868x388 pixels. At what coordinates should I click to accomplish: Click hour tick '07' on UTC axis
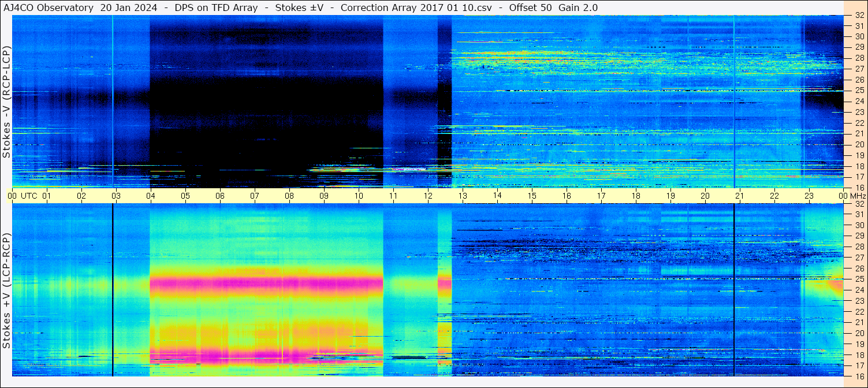pyautogui.click(x=254, y=196)
